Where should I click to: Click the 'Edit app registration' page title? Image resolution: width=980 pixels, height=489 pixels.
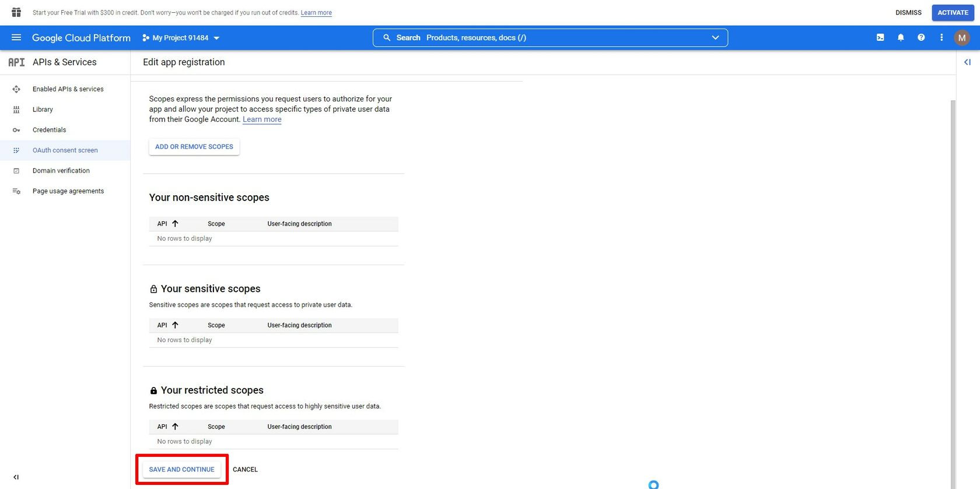pyautogui.click(x=184, y=62)
